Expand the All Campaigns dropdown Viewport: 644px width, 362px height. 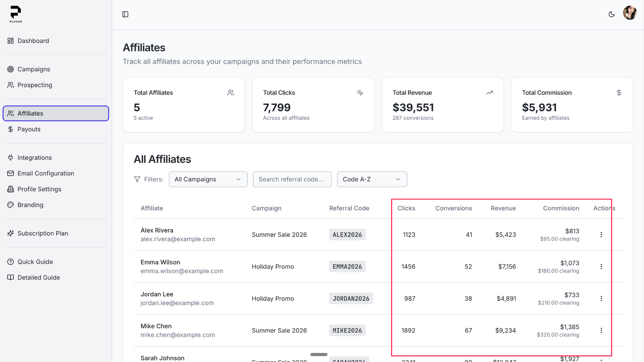(208, 180)
